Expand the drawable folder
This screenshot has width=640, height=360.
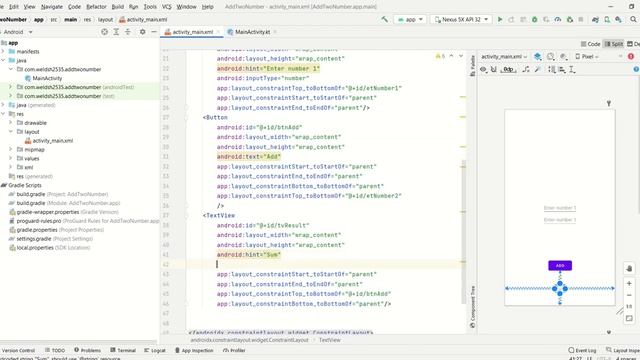click(x=11, y=122)
